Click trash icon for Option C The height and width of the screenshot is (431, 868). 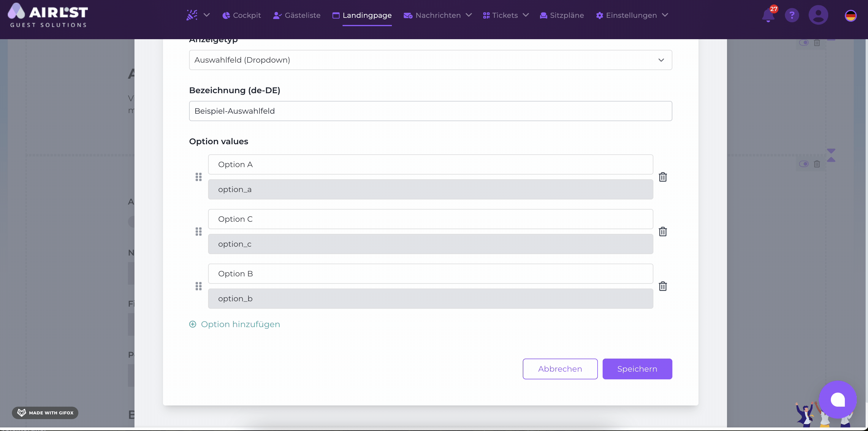[x=663, y=232]
